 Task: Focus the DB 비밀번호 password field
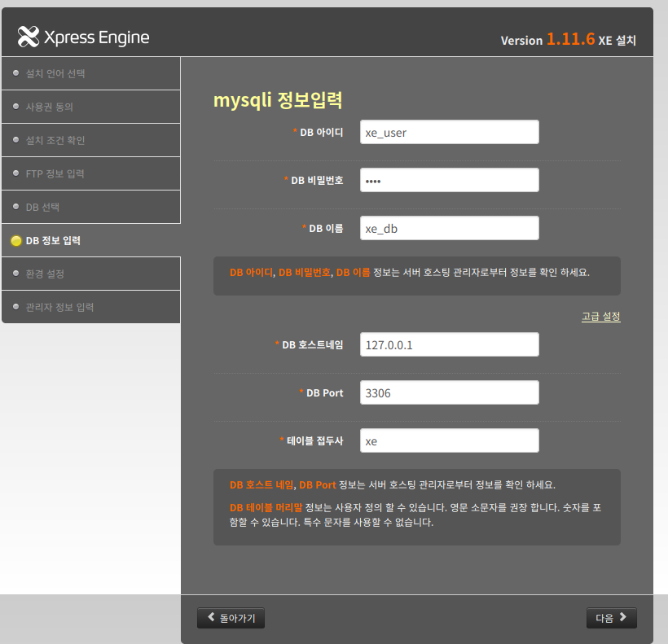[450, 180]
